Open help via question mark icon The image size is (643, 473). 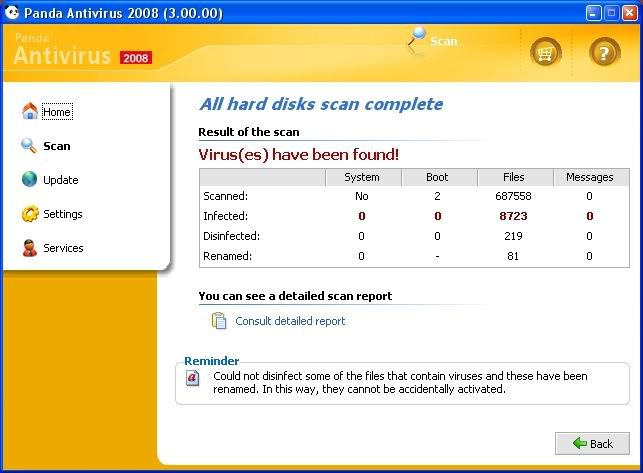click(x=604, y=53)
